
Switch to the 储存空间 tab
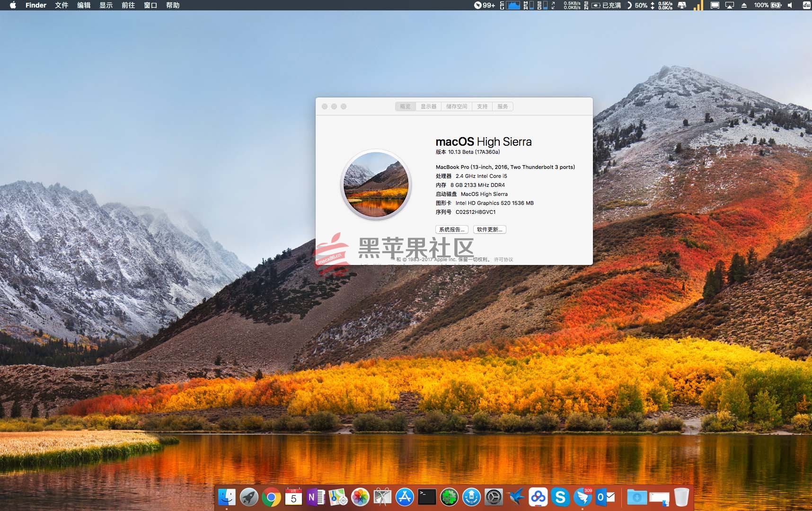[457, 106]
